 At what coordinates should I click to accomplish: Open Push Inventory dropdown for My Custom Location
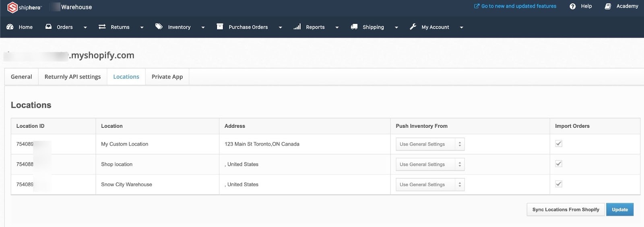tap(430, 144)
